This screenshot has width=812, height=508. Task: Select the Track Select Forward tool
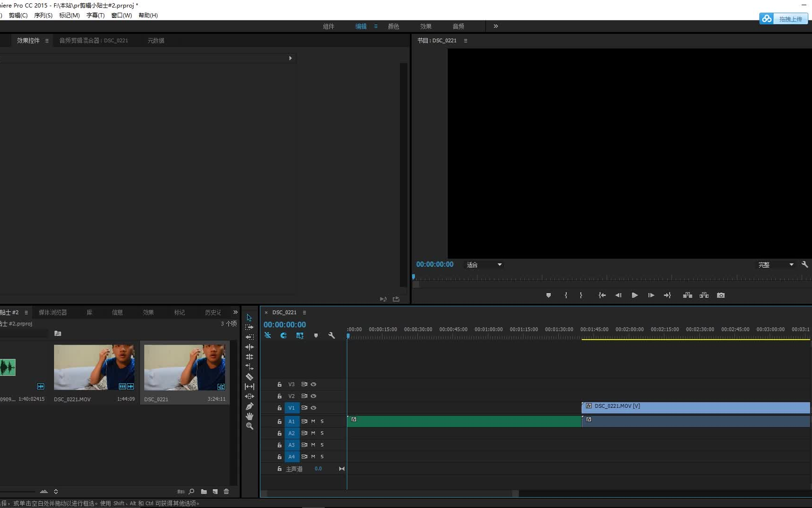pos(249,327)
